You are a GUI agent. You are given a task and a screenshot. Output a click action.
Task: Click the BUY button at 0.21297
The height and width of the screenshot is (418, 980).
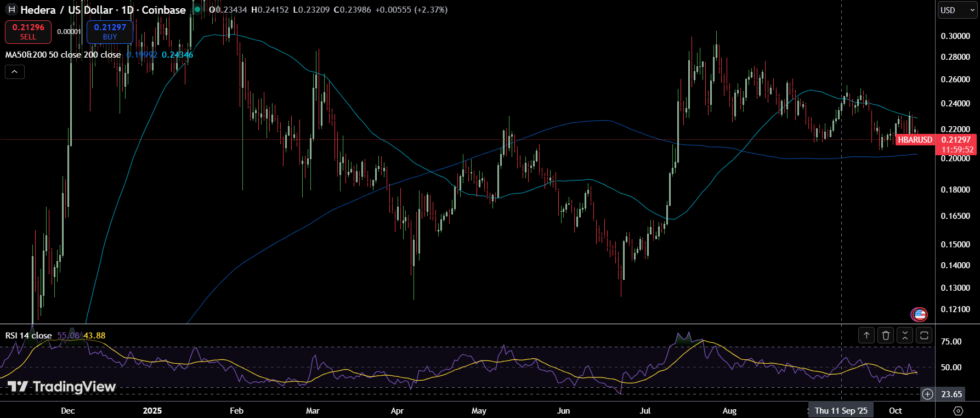110,32
